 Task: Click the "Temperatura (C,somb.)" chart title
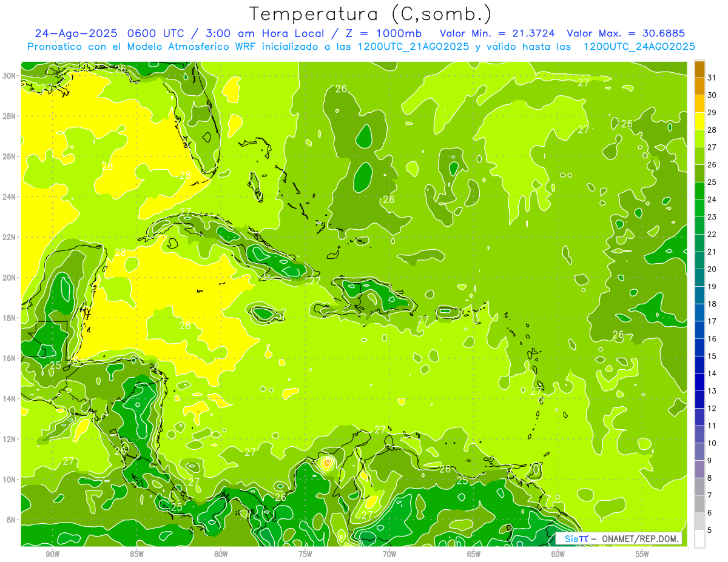pyautogui.click(x=370, y=14)
